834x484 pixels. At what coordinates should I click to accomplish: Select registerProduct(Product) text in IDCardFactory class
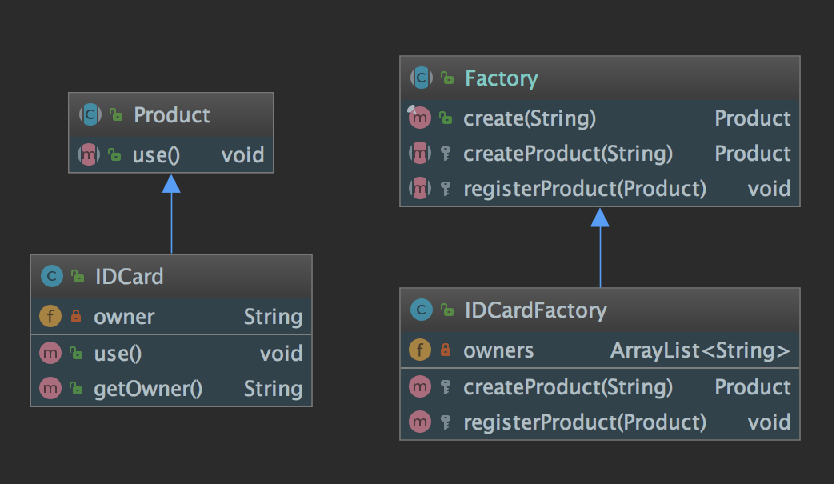tap(585, 423)
